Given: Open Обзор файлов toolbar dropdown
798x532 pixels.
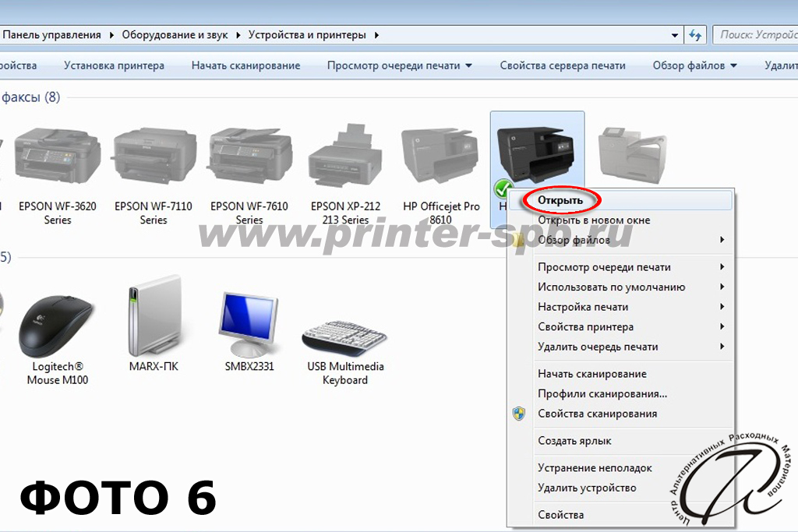Looking at the screenshot, I should click(694, 65).
